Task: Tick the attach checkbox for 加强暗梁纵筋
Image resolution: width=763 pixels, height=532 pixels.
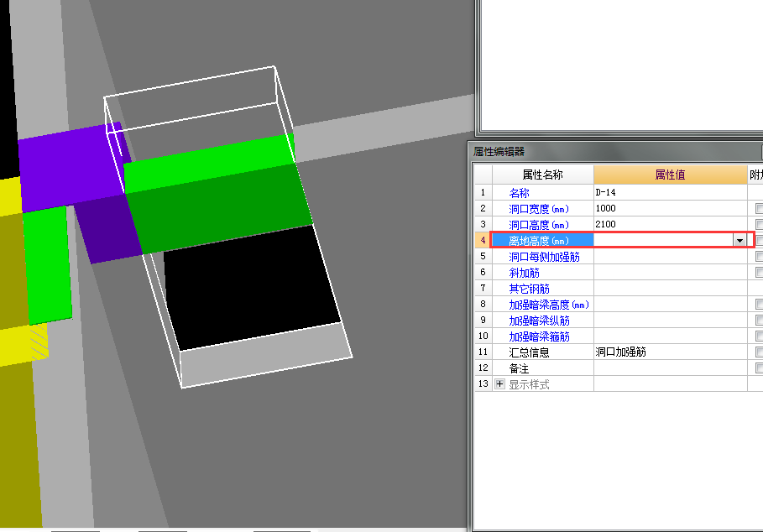Action: pos(759,320)
